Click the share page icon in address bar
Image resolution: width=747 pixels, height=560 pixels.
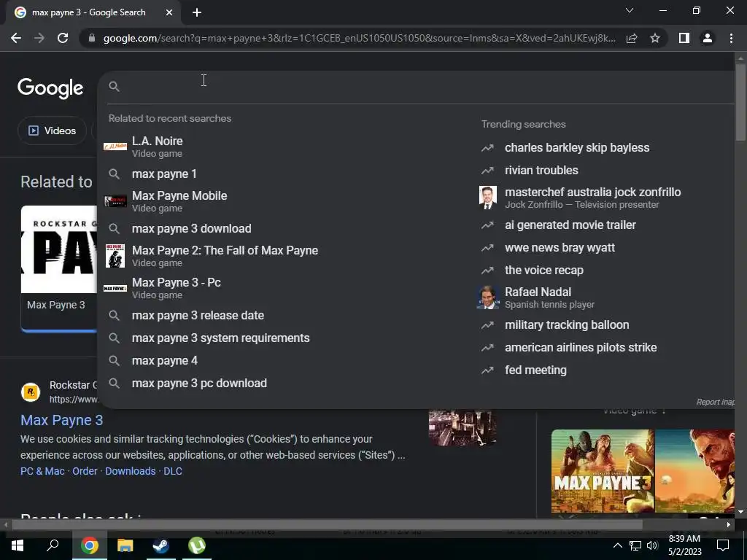click(x=632, y=38)
